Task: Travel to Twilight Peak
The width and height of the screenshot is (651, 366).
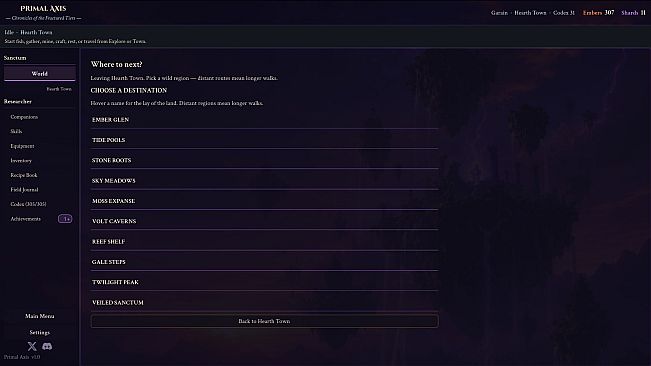Action: click(x=264, y=282)
